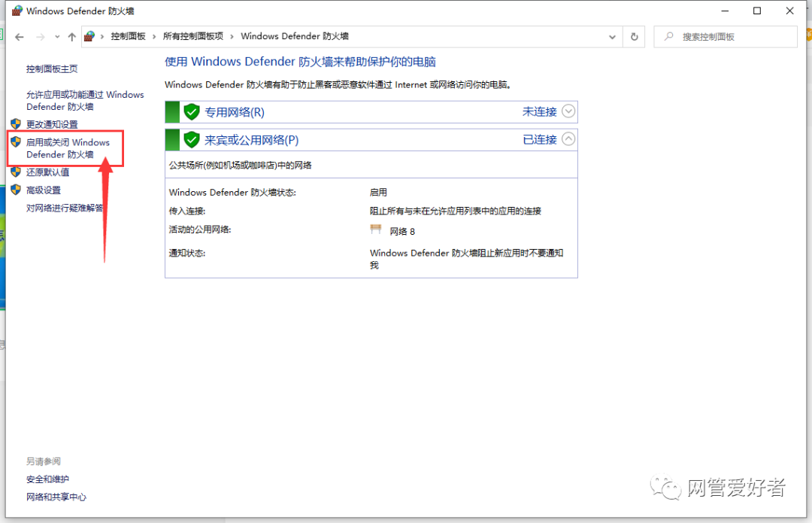This screenshot has height=523, width=812.
Task: Click 使用 Windows Defender 防火墙来帮助保护你的电脑 heading
Action: [300, 62]
